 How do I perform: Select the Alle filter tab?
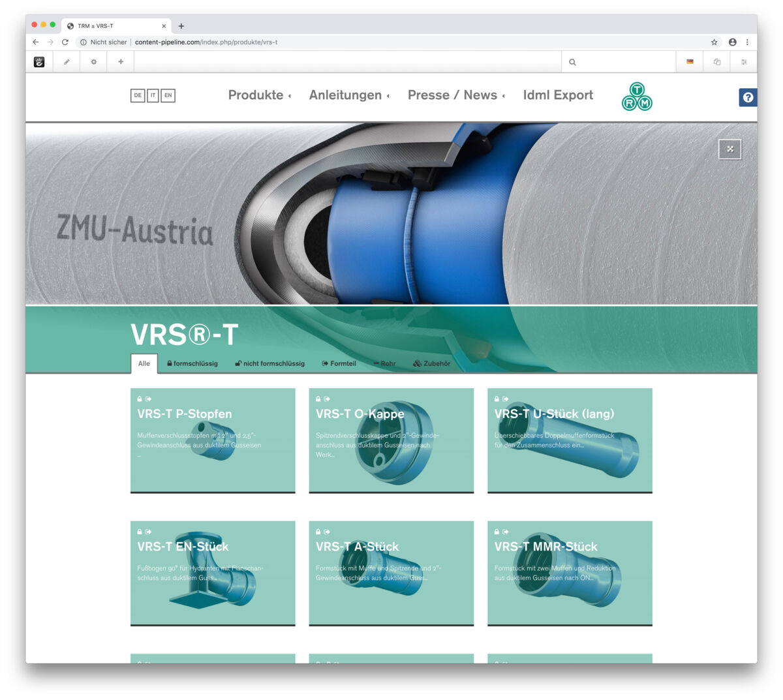[144, 364]
